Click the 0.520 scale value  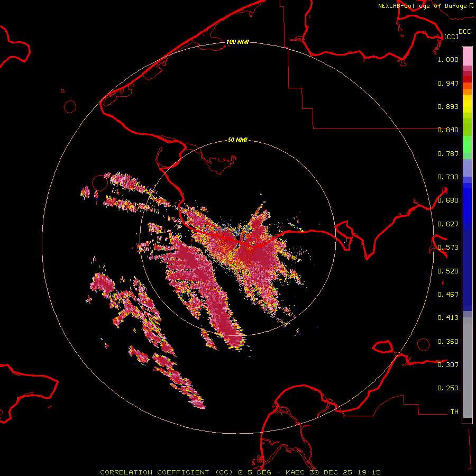448,271
